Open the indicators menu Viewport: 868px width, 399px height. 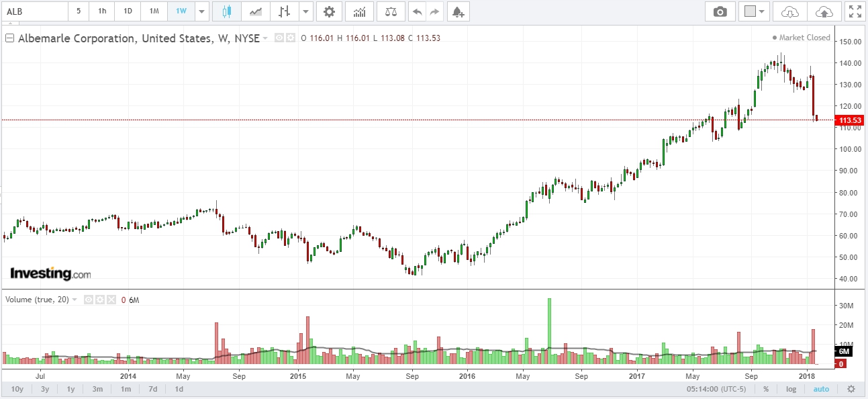[360, 11]
